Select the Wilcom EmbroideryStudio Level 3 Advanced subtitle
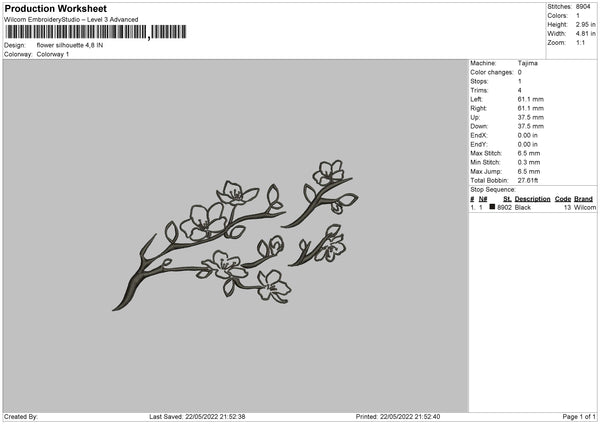Viewport: 600px width, 424px height. click(x=71, y=20)
